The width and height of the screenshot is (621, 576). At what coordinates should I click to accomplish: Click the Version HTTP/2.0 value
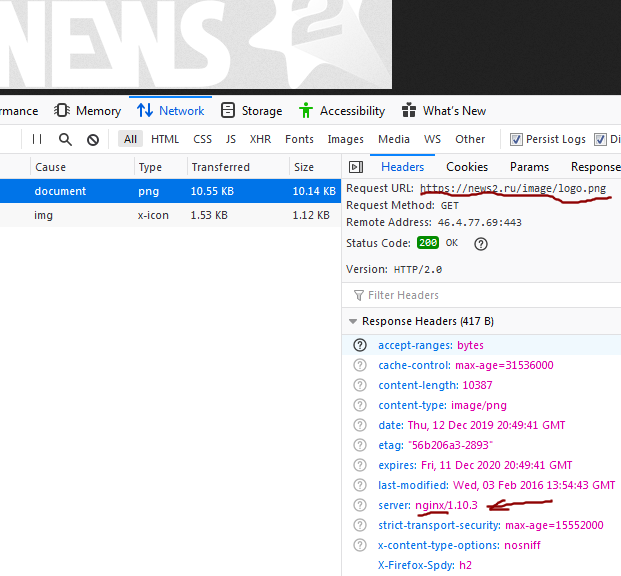417,270
